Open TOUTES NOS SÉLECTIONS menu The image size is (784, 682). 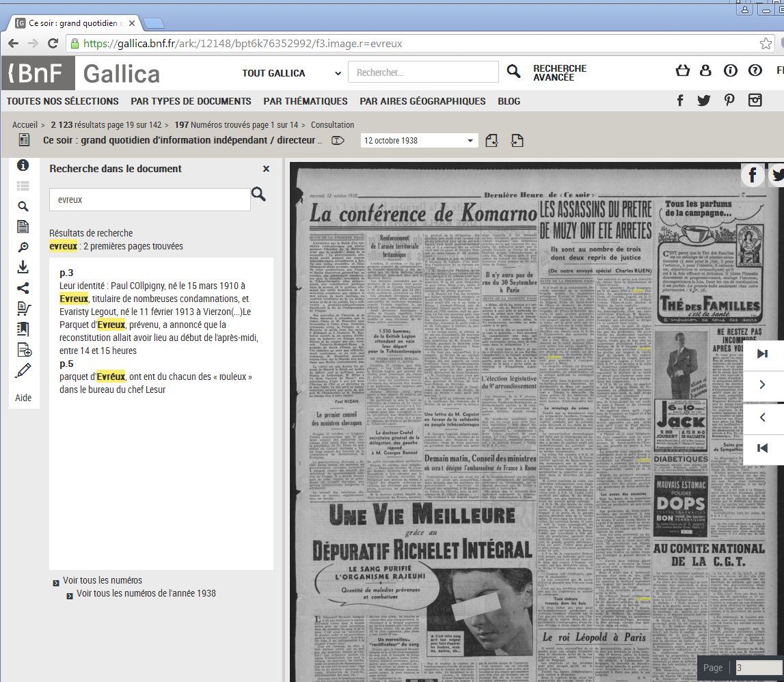click(x=62, y=101)
